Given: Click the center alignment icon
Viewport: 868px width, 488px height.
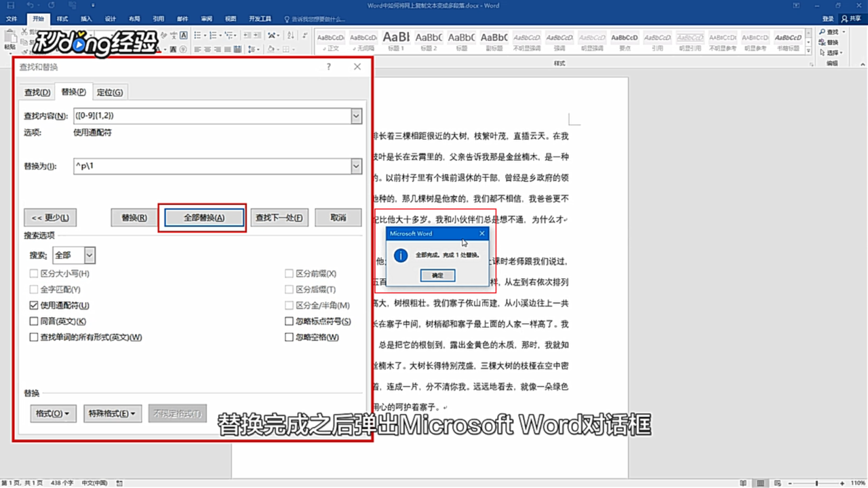Looking at the screenshot, I should coord(208,49).
